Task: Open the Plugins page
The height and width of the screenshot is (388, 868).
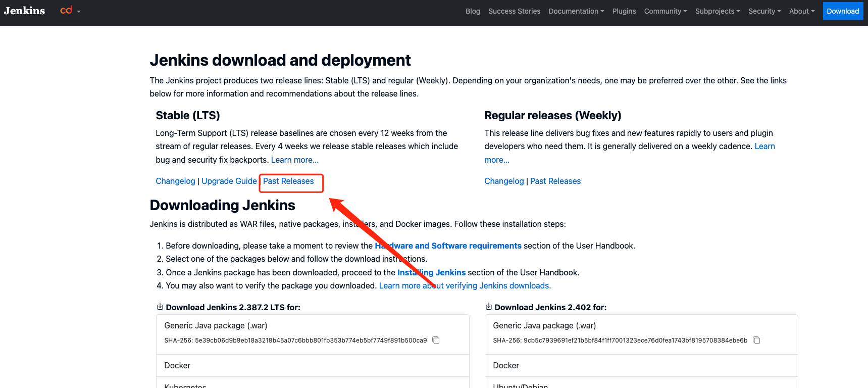Action: point(624,11)
